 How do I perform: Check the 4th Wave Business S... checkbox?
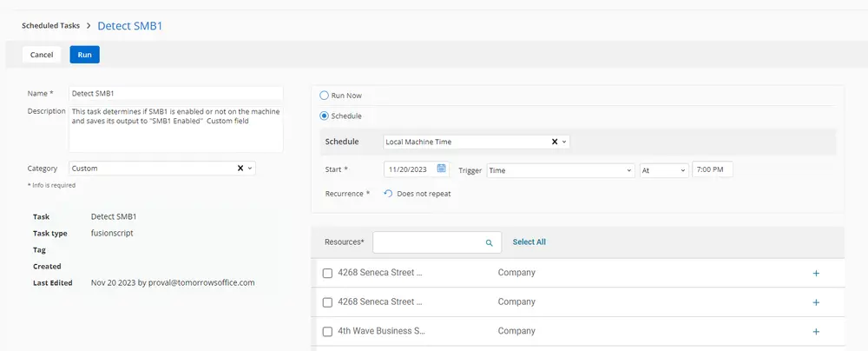327,331
